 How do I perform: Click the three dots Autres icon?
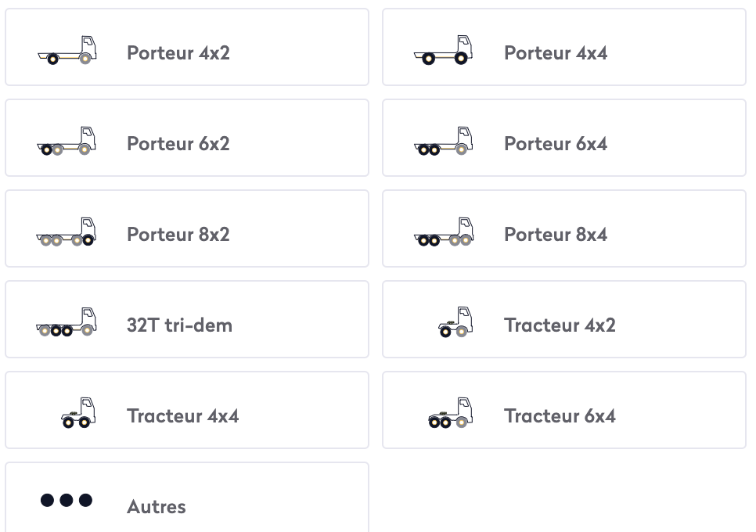(x=67, y=500)
